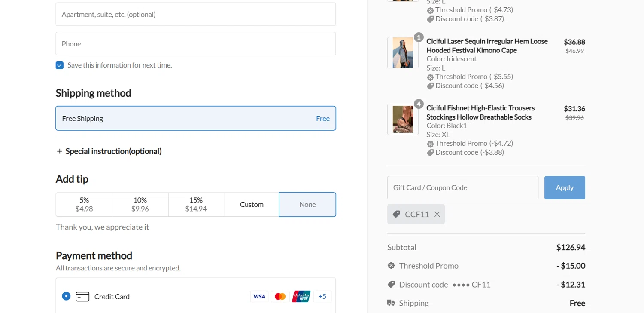Click the UnionPay logo

pyautogui.click(x=301, y=296)
